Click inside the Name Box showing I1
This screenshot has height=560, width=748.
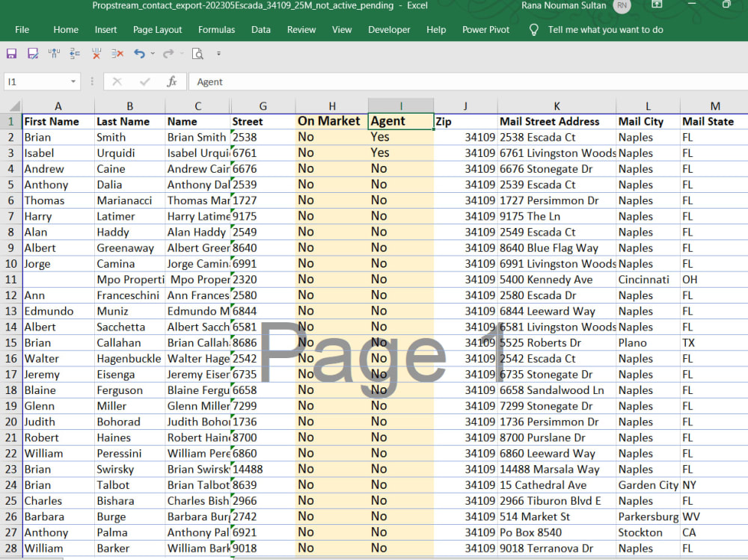coord(36,81)
